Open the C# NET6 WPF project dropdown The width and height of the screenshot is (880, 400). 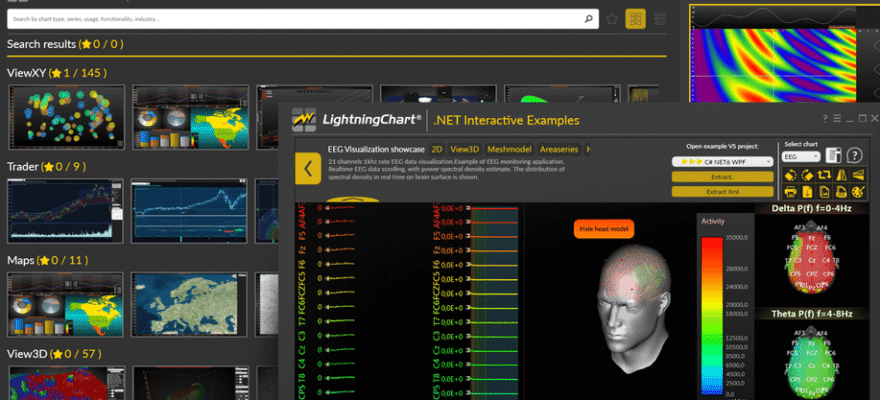(x=722, y=162)
